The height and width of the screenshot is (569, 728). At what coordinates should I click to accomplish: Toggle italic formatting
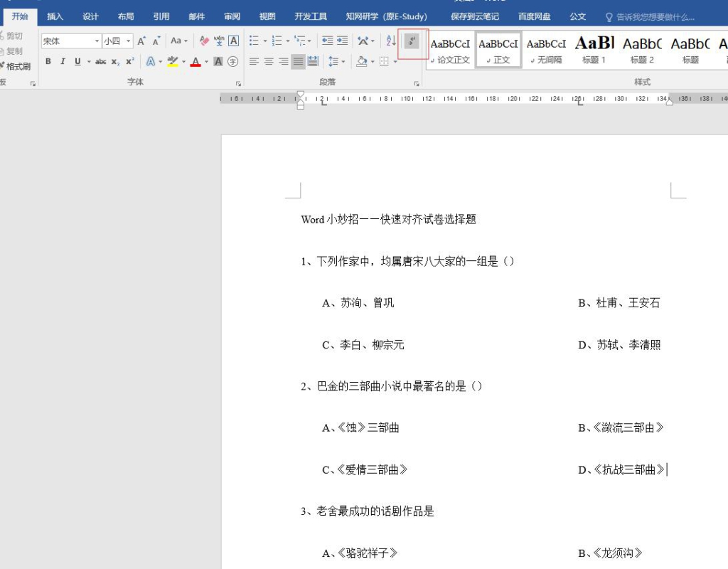[63, 60]
